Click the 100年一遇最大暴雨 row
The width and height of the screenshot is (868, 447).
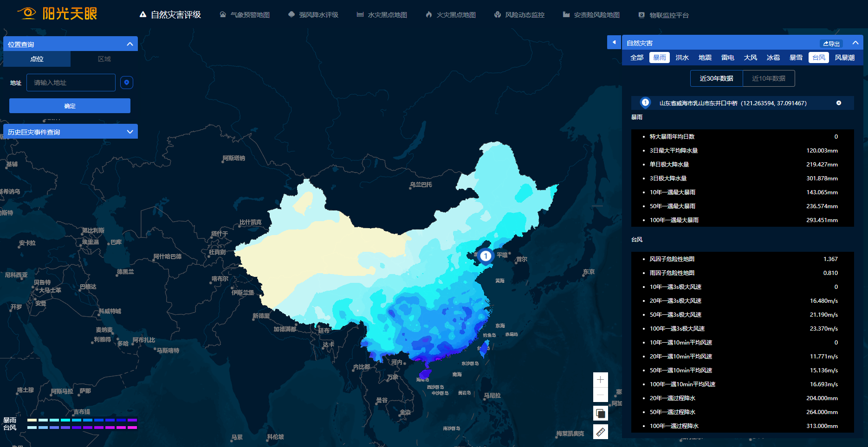click(742, 220)
